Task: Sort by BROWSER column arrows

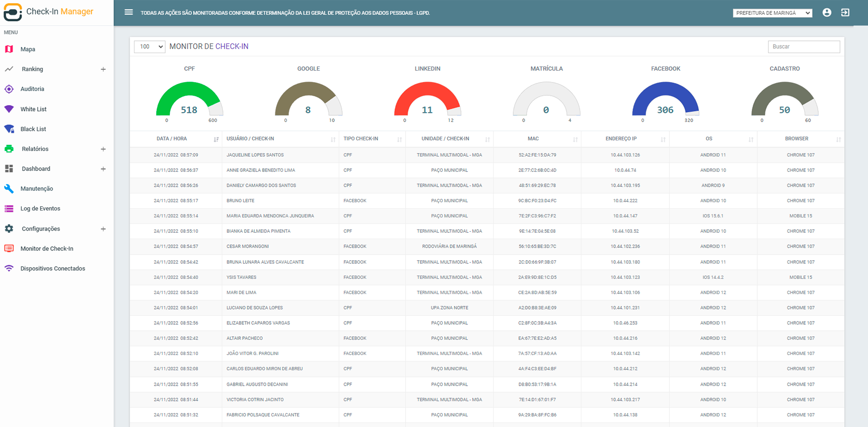Action: 839,139
